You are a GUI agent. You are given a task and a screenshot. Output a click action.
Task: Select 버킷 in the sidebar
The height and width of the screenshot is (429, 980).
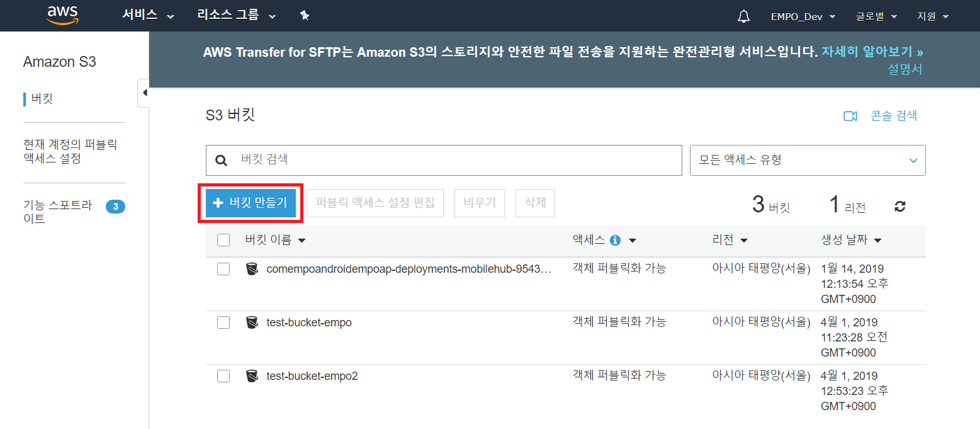tap(42, 99)
